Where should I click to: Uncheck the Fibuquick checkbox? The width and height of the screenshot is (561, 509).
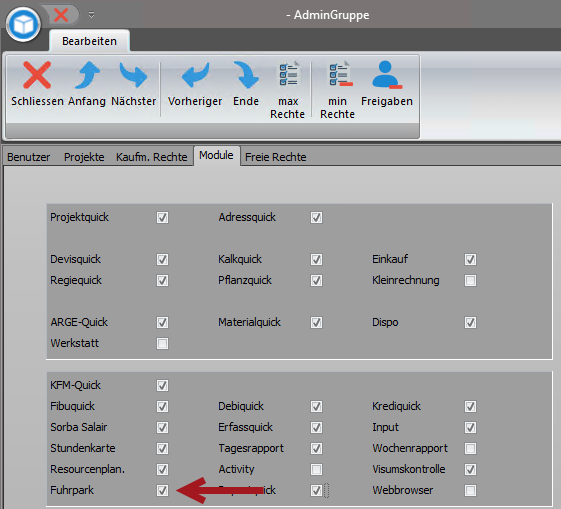coord(162,406)
